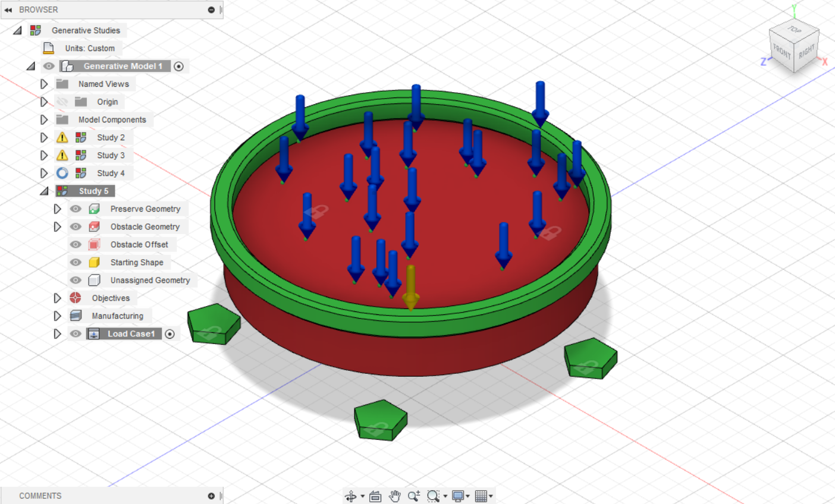Viewport: 835px width, 504px height.
Task: Toggle Obstacle Offset visibility eye
Action: click(x=76, y=244)
